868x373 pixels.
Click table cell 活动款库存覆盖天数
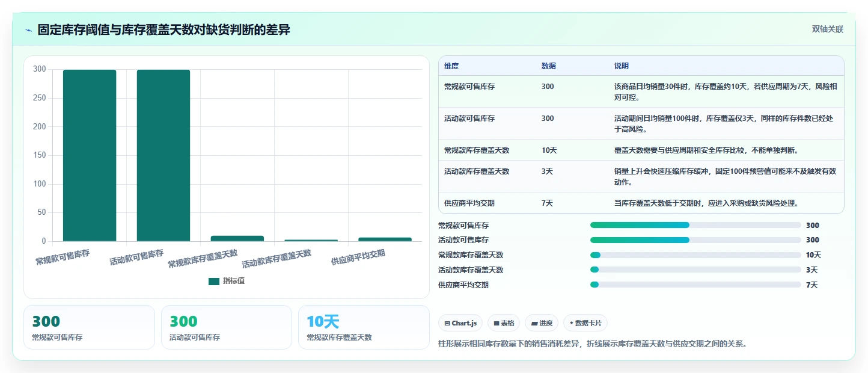(477, 171)
